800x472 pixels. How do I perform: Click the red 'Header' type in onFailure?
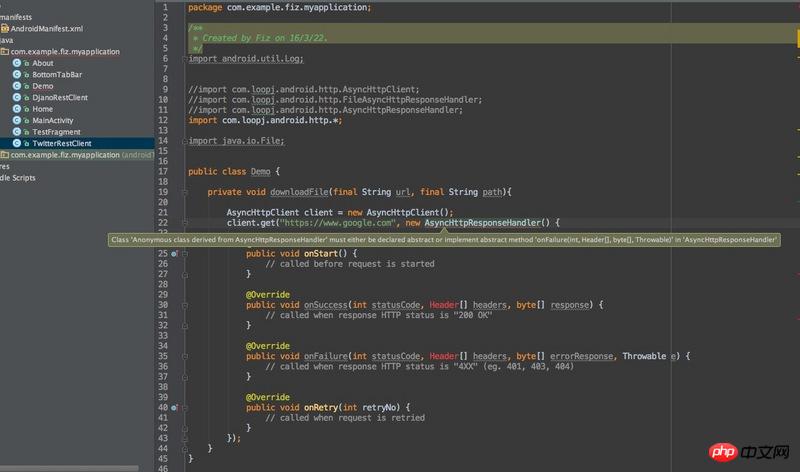point(444,356)
